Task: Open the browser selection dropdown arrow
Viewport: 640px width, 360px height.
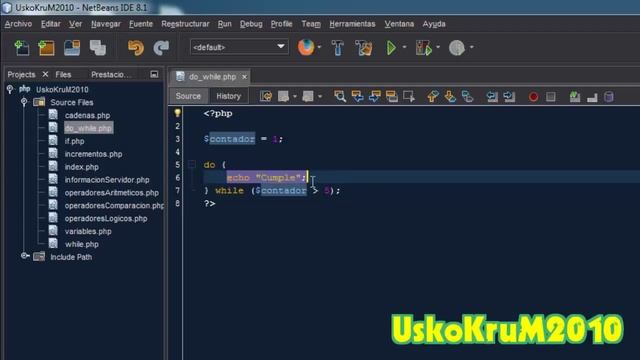Action: tap(319, 47)
